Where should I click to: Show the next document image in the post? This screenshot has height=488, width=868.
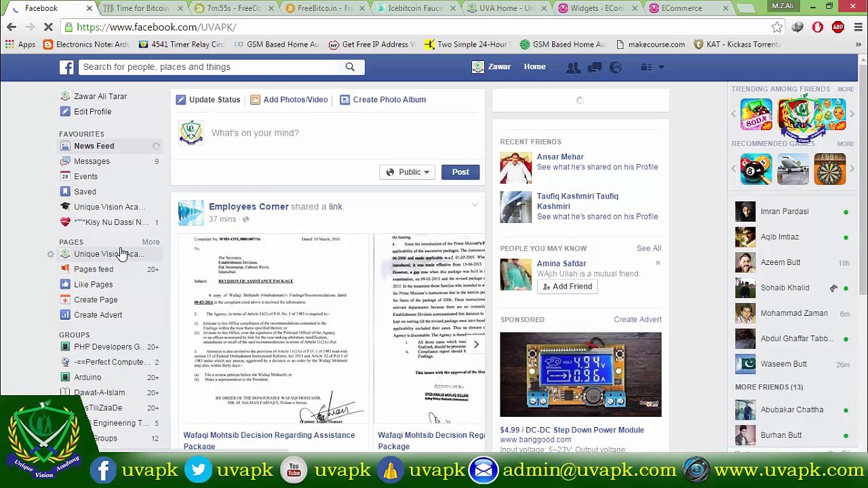click(476, 344)
